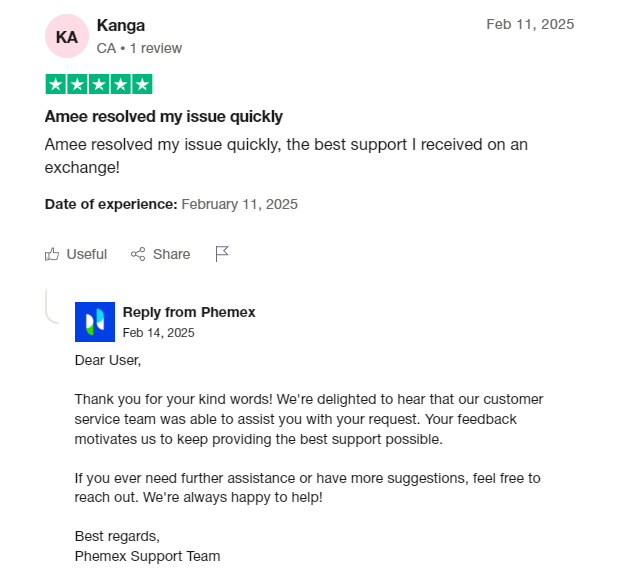
Task: Click the first green rating star
Action: (56, 85)
